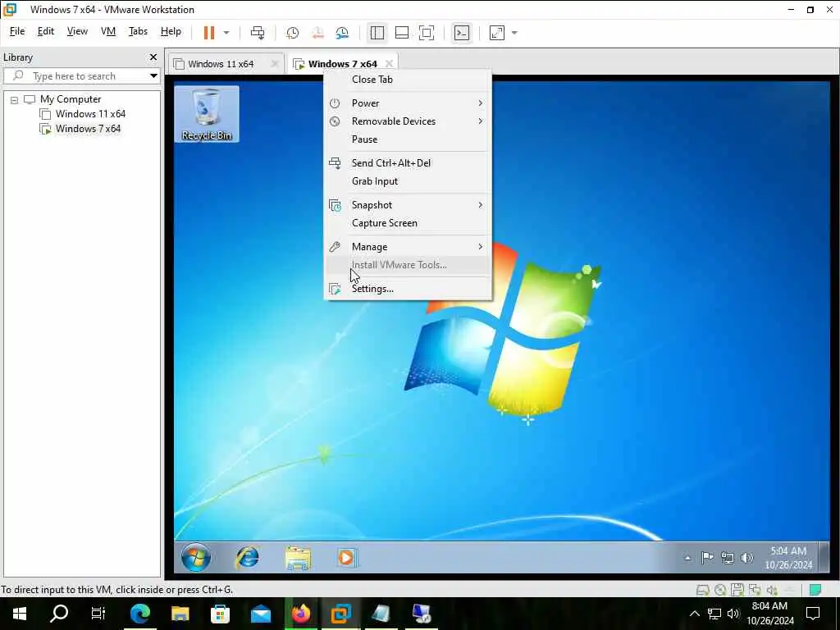
Task: Show hidden icons in Windows 7 tray
Action: point(688,558)
